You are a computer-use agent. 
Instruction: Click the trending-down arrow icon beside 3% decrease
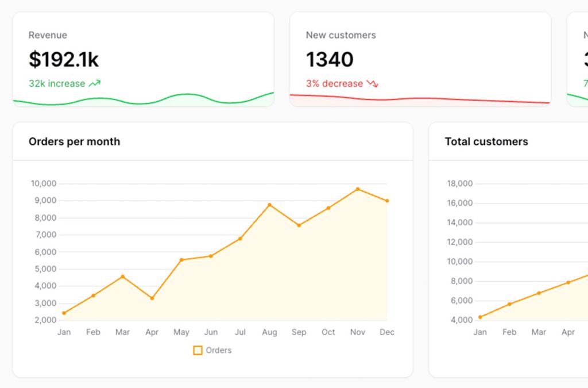[x=373, y=83]
